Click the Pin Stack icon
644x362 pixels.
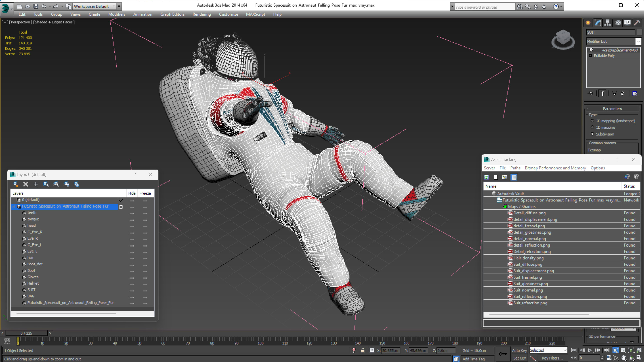pyautogui.click(x=591, y=93)
